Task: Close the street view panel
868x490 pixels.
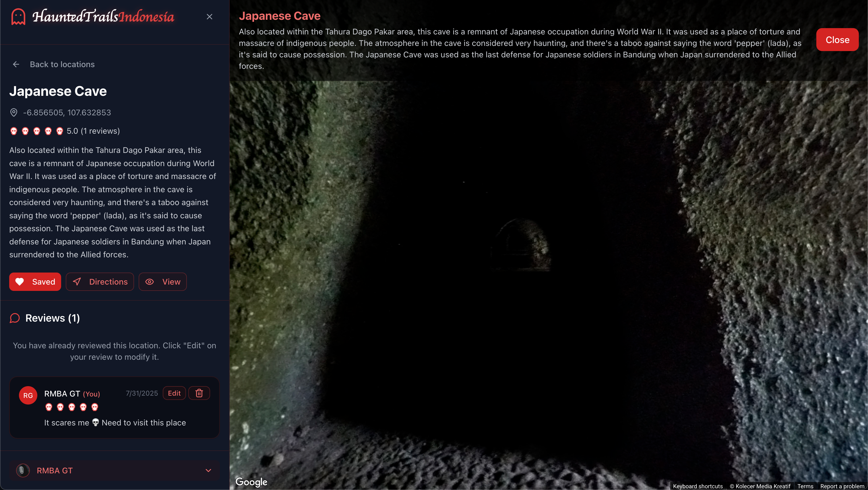Action: (x=837, y=40)
